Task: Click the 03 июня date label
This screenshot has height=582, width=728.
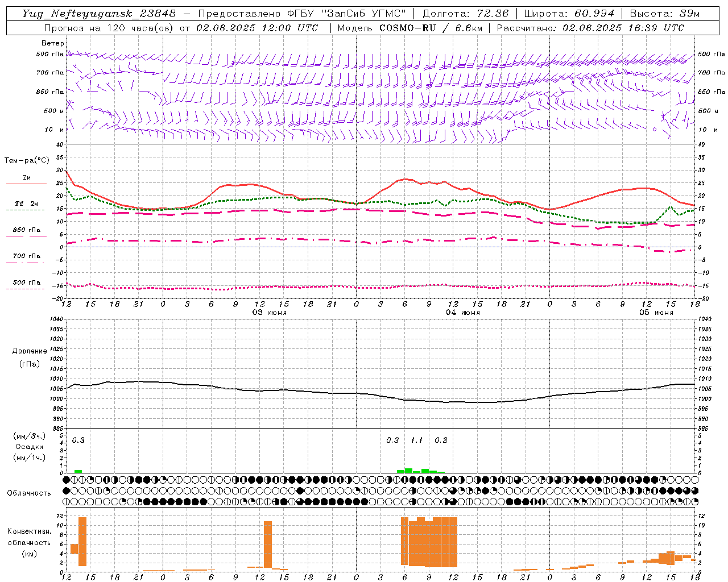Action: [x=270, y=313]
